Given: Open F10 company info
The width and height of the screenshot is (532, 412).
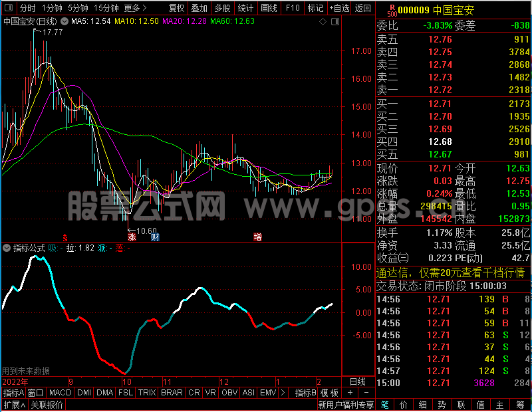Looking at the screenshot, I should coord(293,8).
